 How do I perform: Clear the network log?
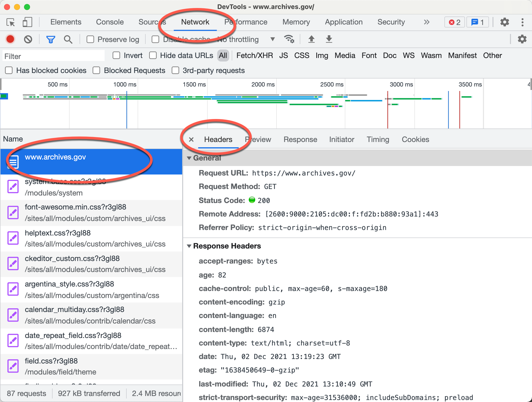(x=28, y=39)
